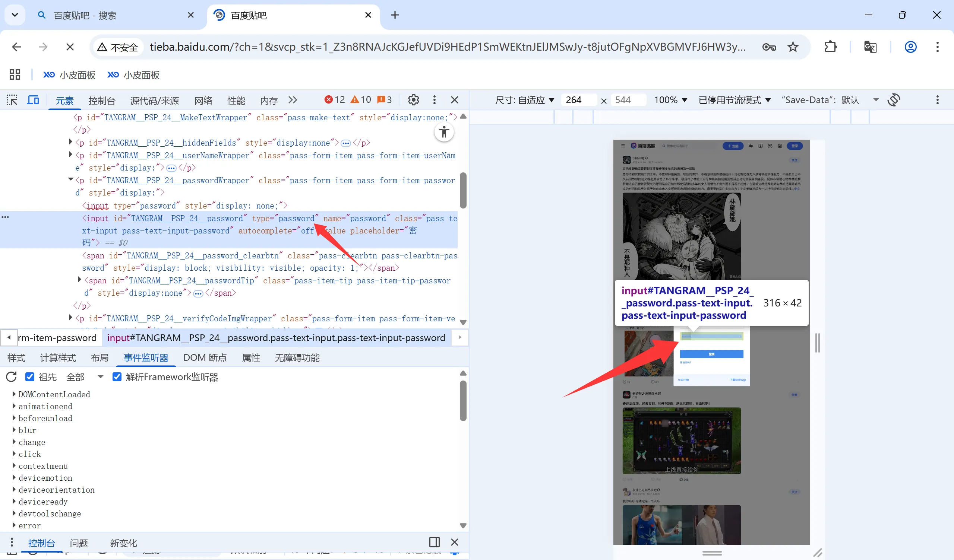Click the refresh event listeners icon
Image resolution: width=954 pixels, height=560 pixels.
11,377
